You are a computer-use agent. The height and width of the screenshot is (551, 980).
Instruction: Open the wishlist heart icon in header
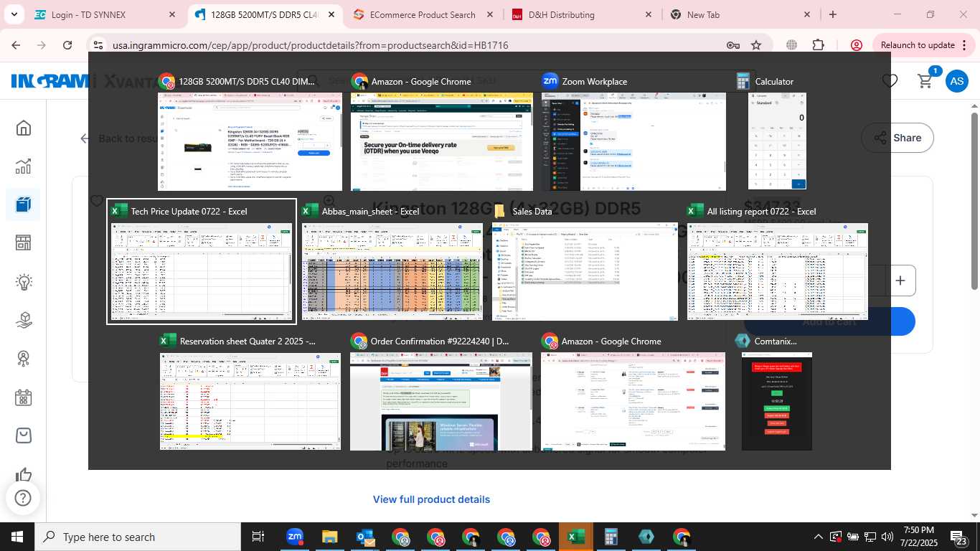[890, 81]
